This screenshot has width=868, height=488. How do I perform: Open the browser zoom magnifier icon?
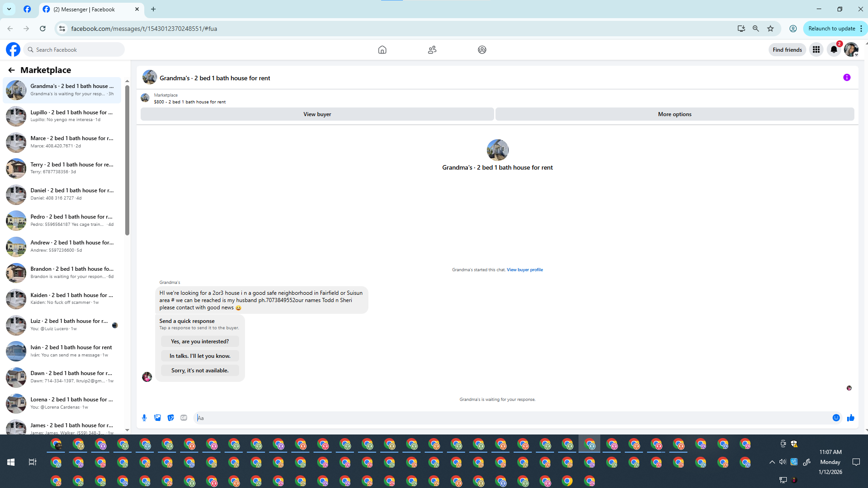tap(756, 29)
